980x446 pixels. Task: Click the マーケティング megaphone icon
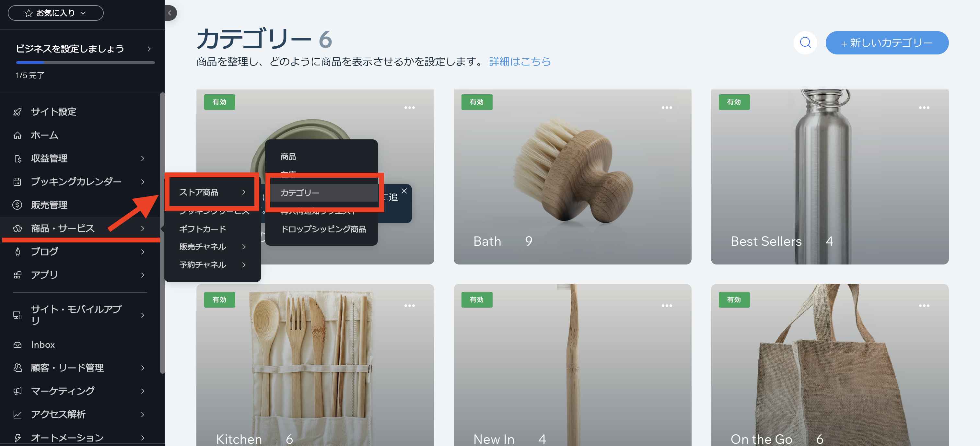pyautogui.click(x=17, y=391)
